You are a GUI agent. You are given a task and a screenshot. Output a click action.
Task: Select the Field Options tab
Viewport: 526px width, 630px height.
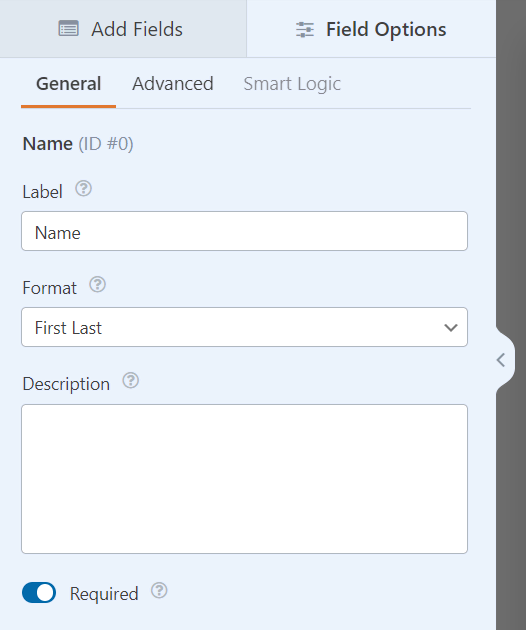371,29
